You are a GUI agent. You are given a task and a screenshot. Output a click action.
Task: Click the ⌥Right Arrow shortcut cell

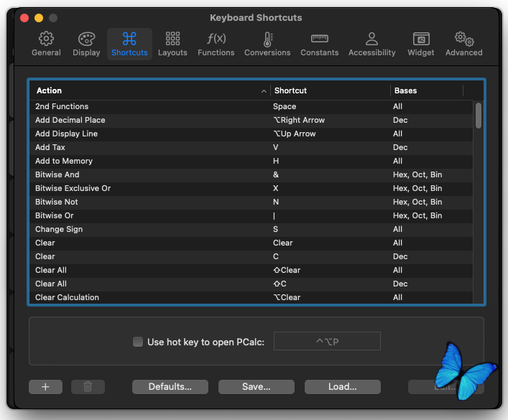click(x=299, y=120)
